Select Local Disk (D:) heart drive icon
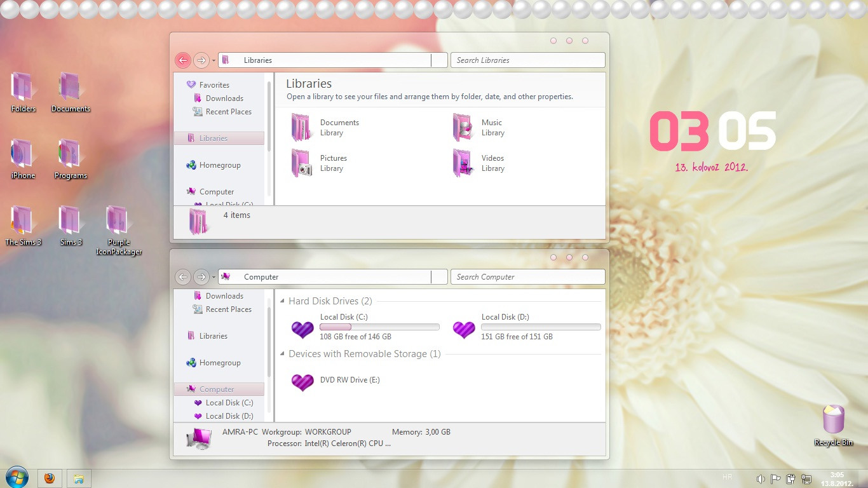Viewport: 868px width, 488px height. point(464,329)
